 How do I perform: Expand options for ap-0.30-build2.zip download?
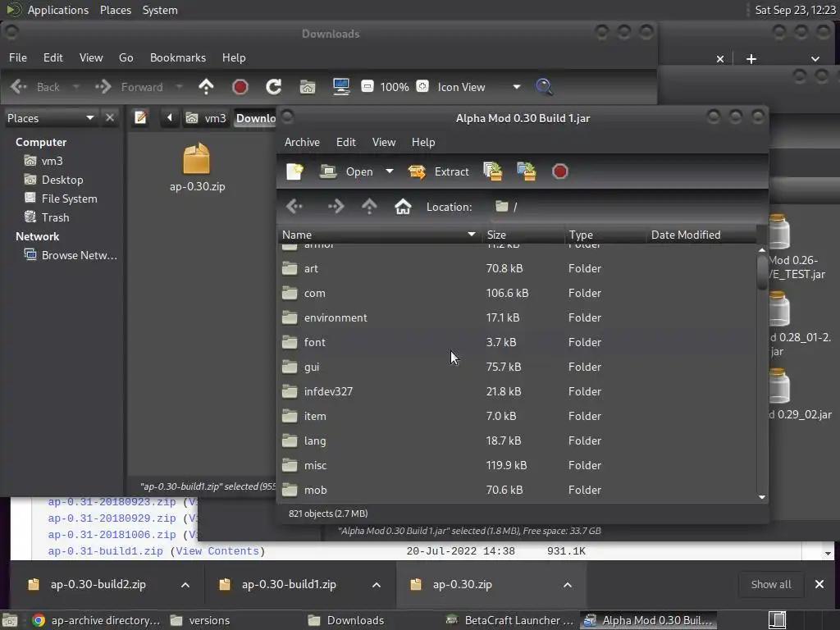pos(185,585)
